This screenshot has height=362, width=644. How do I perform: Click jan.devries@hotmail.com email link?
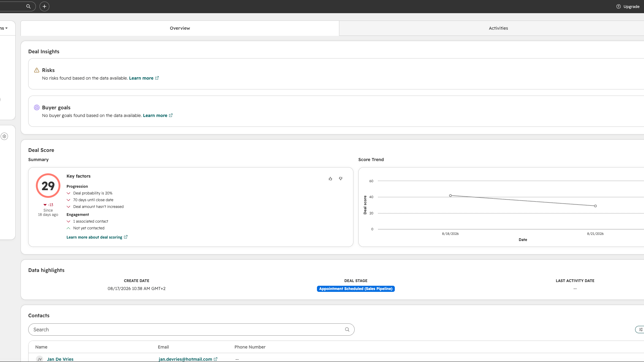tap(185, 359)
